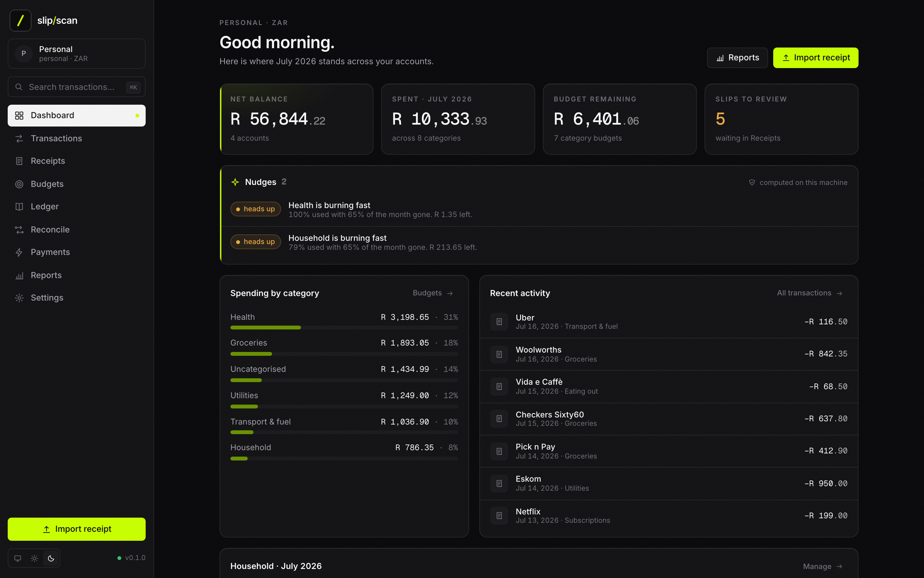This screenshot has height=578, width=924.
Task: Click the receipt icon beside Netflix
Action: (x=499, y=516)
